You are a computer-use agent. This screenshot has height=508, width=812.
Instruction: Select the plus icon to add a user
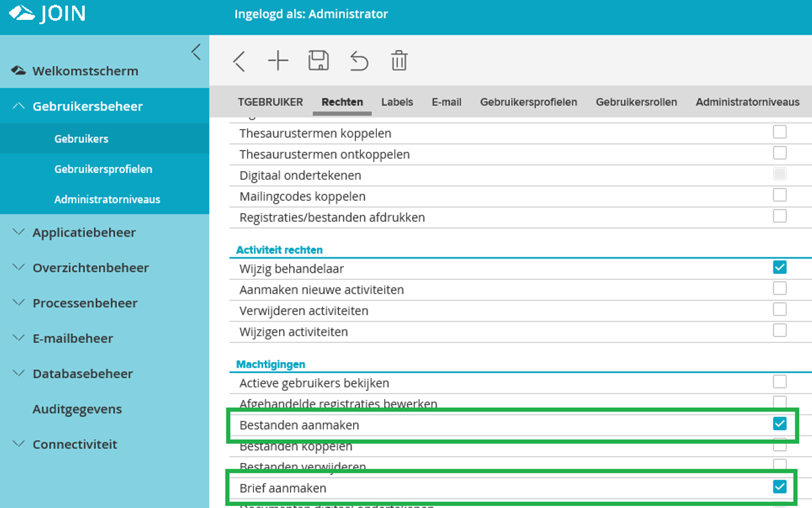[x=278, y=60]
